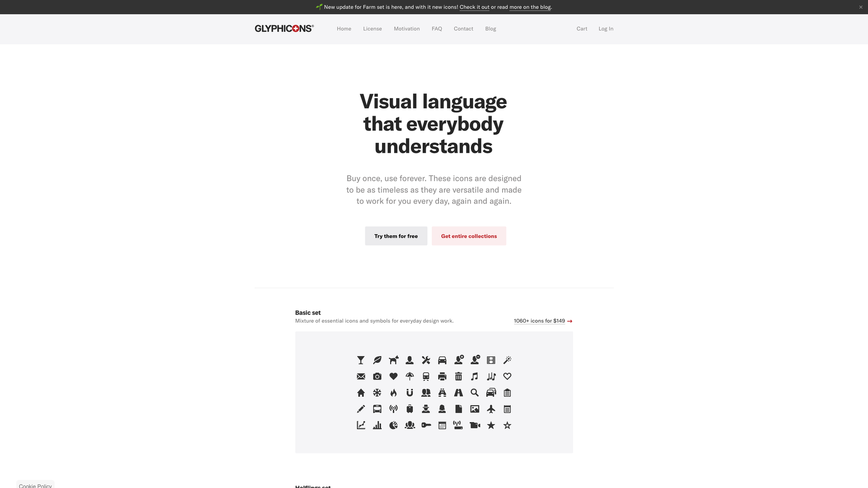Image resolution: width=868 pixels, height=488 pixels.
Task: Pick the binoculars icon
Action: [442, 393]
